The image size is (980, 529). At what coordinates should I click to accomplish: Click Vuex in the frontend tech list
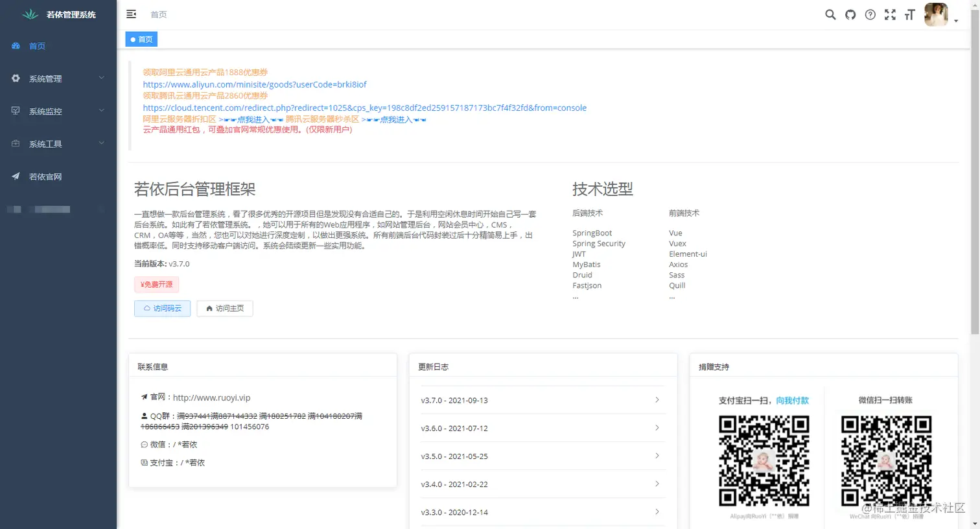[x=677, y=243]
